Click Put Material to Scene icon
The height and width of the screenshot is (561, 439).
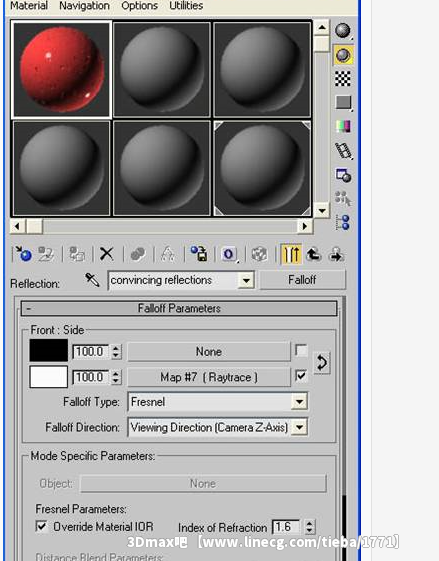(46, 254)
